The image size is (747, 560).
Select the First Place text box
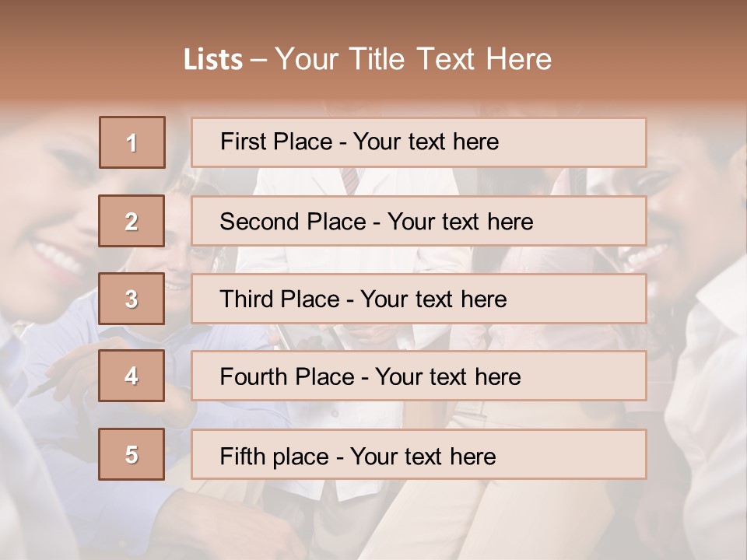pos(419,142)
